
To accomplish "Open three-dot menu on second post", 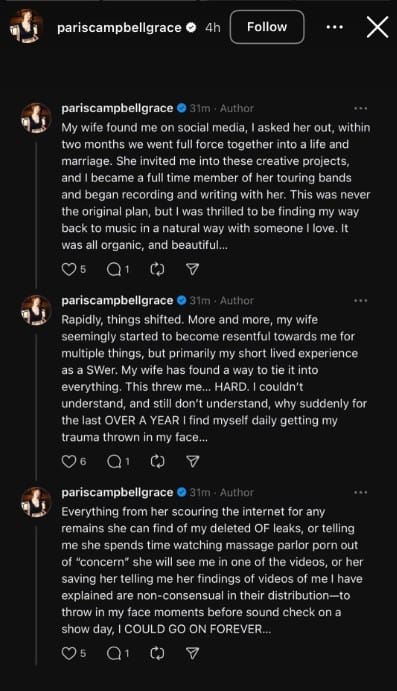I will pos(360,301).
